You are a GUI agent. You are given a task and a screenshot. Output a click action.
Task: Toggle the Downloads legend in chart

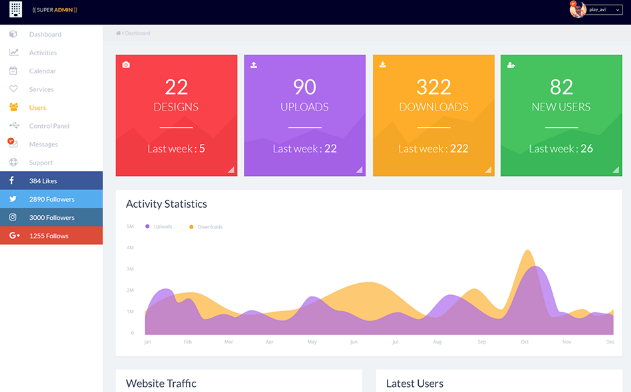tap(206, 227)
